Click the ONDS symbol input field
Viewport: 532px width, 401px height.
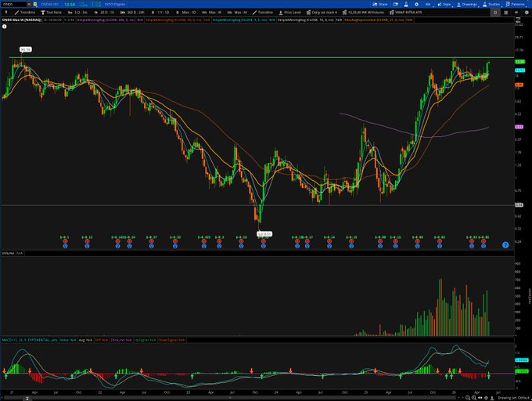(x=13, y=5)
